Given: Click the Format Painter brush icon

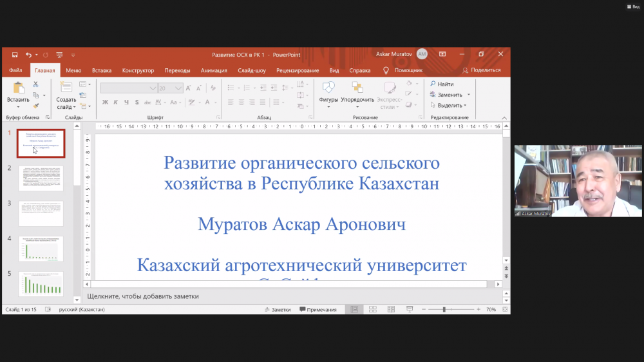Looking at the screenshot, I should coord(35,106).
